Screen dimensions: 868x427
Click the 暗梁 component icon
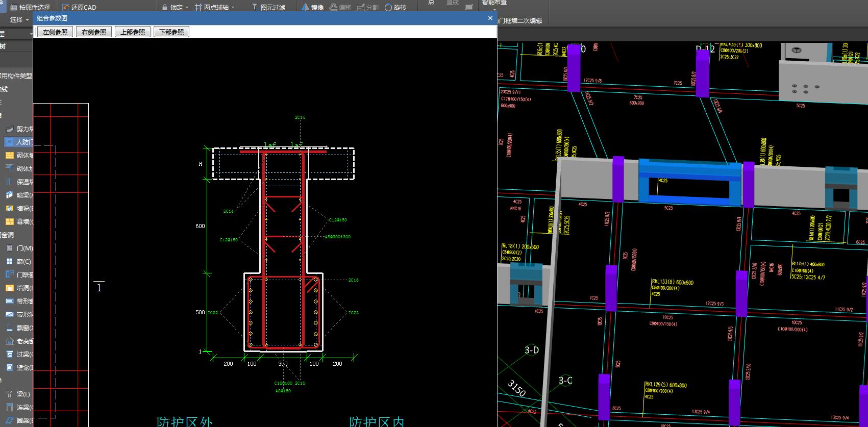click(x=9, y=195)
